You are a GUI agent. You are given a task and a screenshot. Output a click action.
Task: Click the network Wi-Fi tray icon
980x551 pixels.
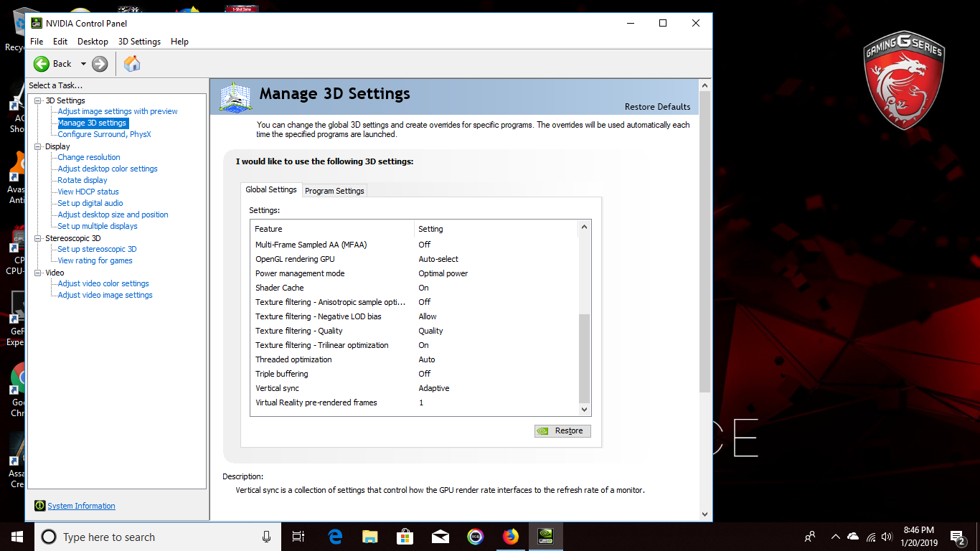[871, 537]
